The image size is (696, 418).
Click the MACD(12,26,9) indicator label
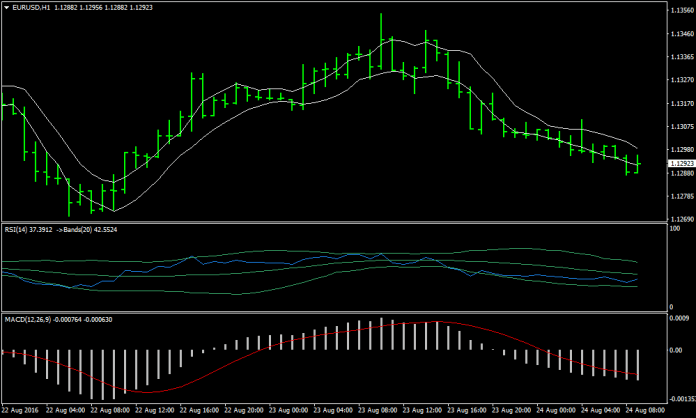pyautogui.click(x=28, y=318)
